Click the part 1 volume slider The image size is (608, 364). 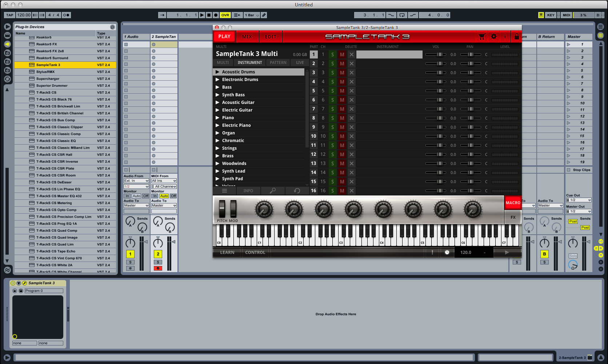[436, 54]
